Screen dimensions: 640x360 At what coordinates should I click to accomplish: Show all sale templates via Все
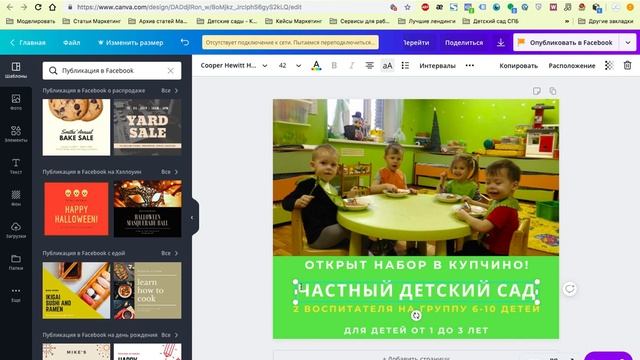pos(169,91)
